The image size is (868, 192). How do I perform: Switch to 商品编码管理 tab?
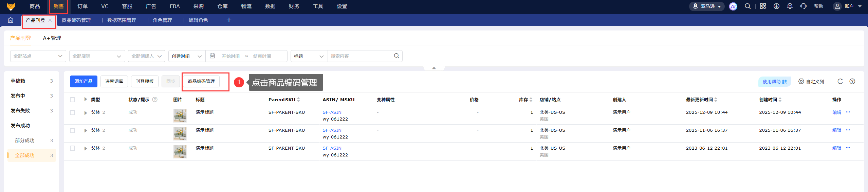(76, 20)
